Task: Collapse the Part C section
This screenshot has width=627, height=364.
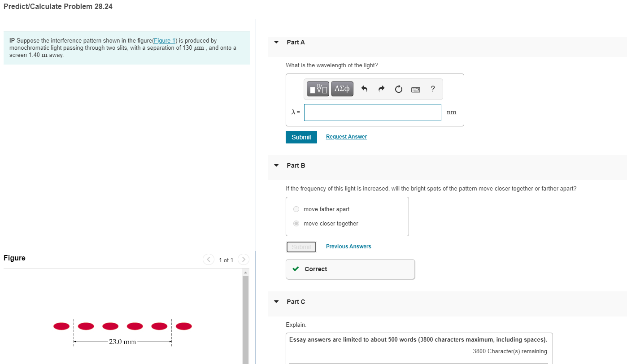Action: tap(276, 302)
